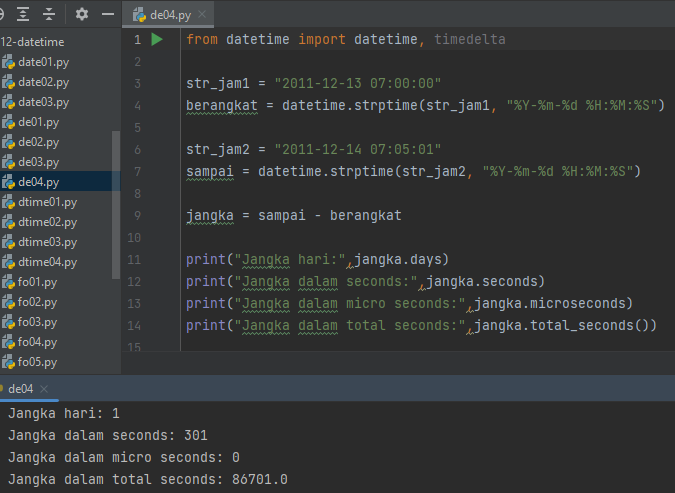Viewport: 675px width, 493px height.
Task: Click the str_jam1 variable on line 3
Action: pos(218,84)
